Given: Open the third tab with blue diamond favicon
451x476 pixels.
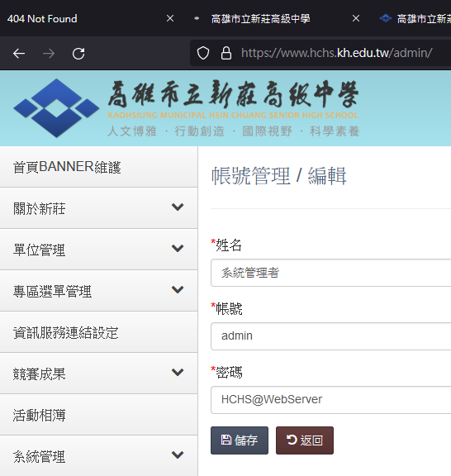Looking at the screenshot, I should pyautogui.click(x=415, y=19).
